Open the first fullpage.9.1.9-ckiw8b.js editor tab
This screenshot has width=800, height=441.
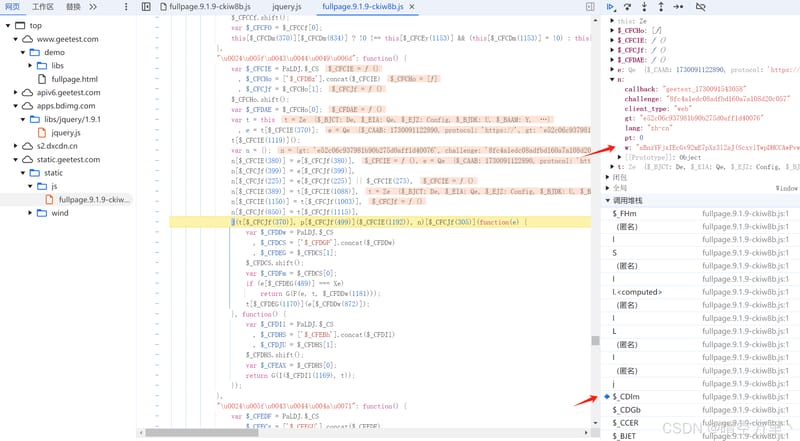click(205, 7)
